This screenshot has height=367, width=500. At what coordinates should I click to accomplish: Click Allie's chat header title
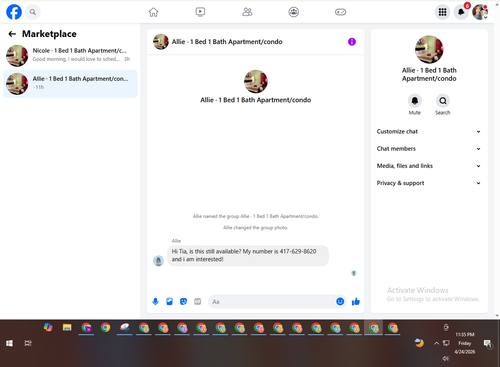[227, 42]
